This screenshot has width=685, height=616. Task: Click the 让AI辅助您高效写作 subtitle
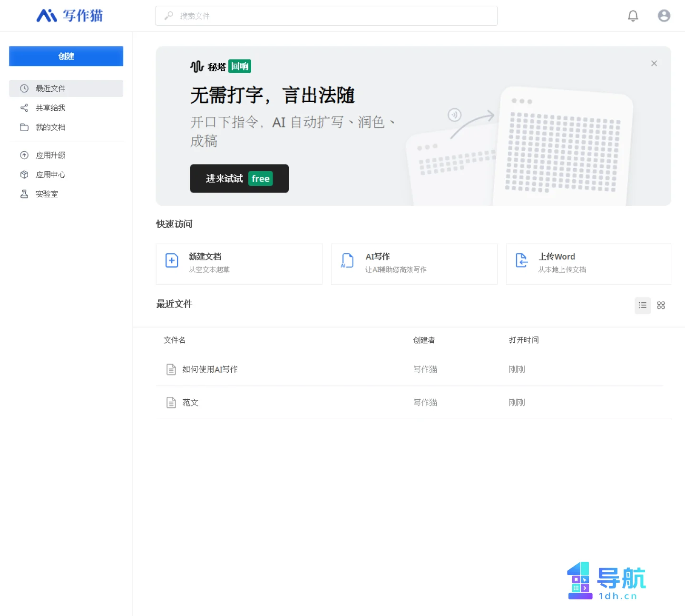(x=396, y=269)
